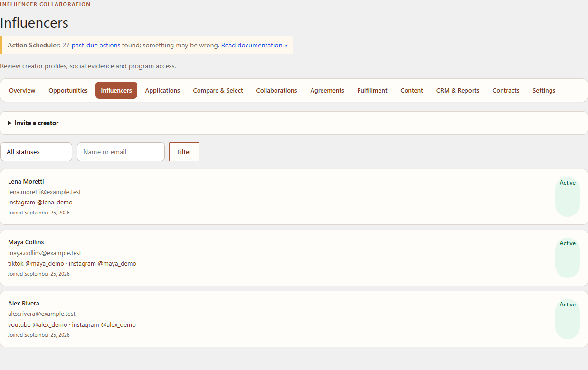Image resolution: width=588 pixels, height=370 pixels.
Task: Click lena.moretti@example.test email
Action: (45, 192)
